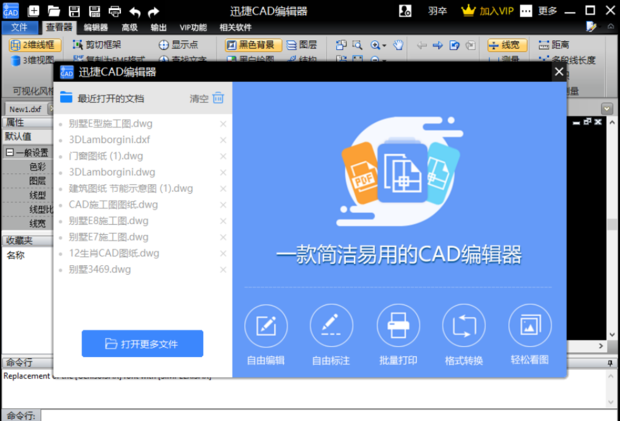This screenshot has height=421, width=620.
Task: Click the 剪切框架 tool
Action: pyautogui.click(x=97, y=45)
